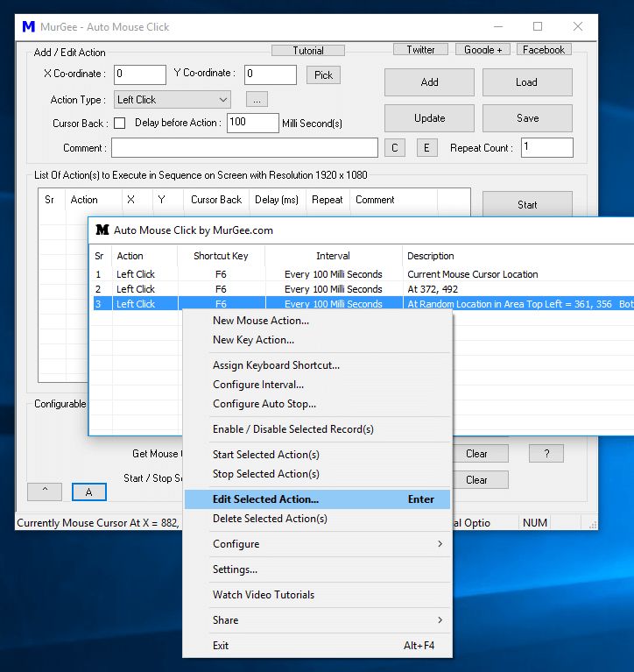Screen dimensions: 634x672
Task: Select Start Selected Action(s) entry
Action: (x=317, y=455)
